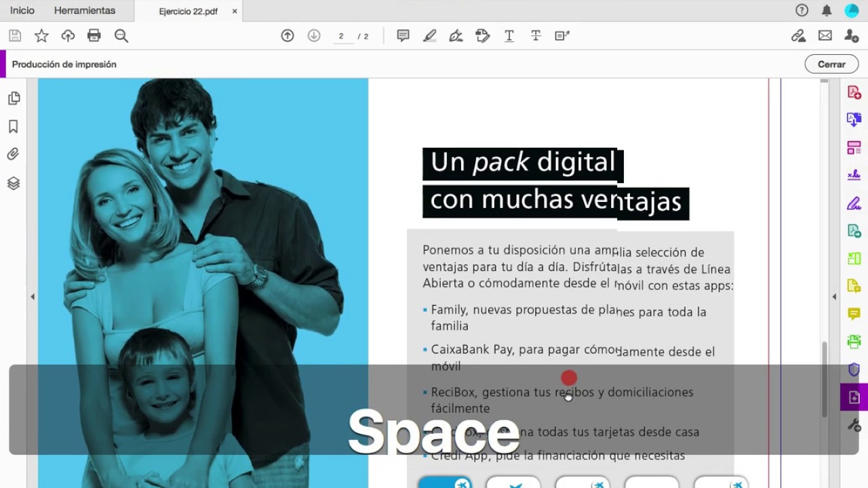Open the help question mark
The height and width of the screenshot is (488, 868).
pyautogui.click(x=802, y=10)
